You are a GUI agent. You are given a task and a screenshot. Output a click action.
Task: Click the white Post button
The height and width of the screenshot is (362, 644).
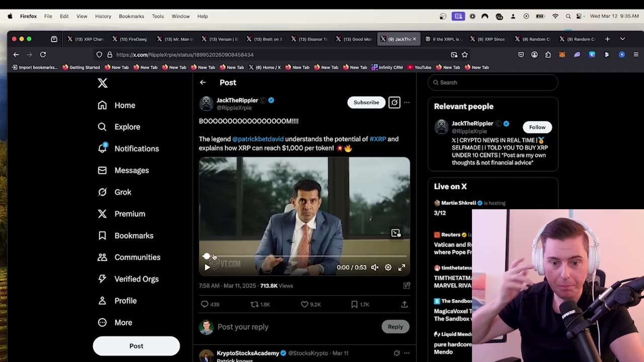[136, 346]
